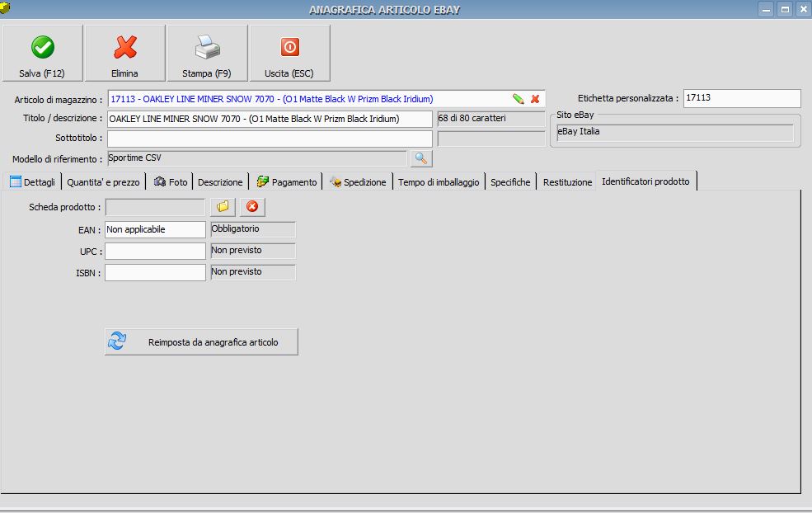This screenshot has width=812, height=513.
Task: Click the 'Obbligatorio' status next to EAN
Action: (x=253, y=229)
